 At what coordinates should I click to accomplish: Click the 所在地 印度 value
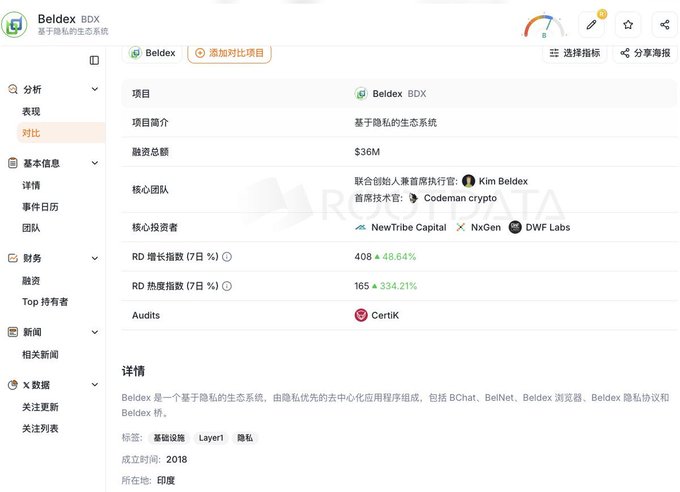click(166, 480)
